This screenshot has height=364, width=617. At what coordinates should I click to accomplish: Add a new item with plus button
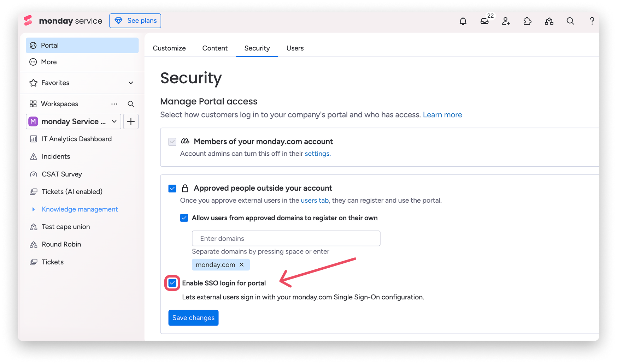click(131, 121)
